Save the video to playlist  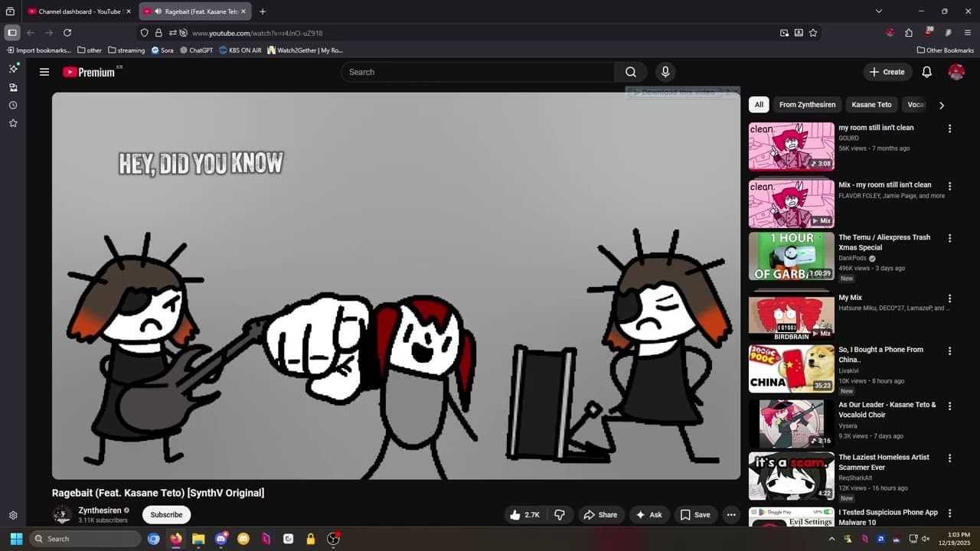[695, 515]
